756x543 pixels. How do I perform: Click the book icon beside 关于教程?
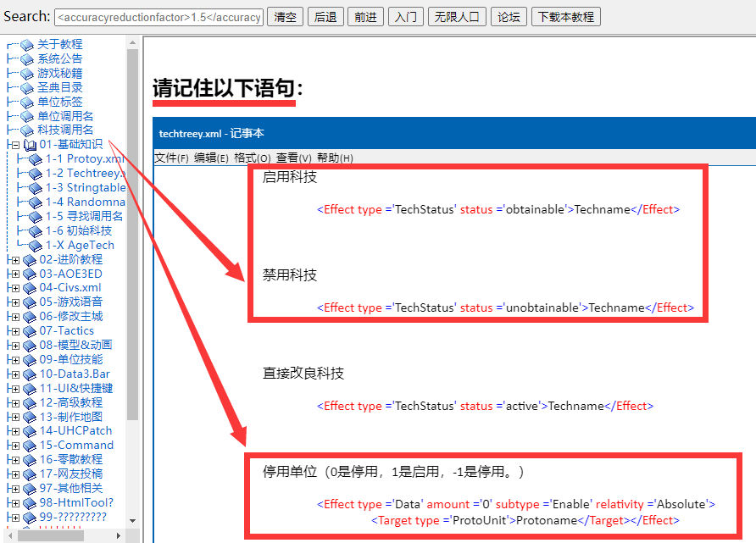[x=27, y=45]
